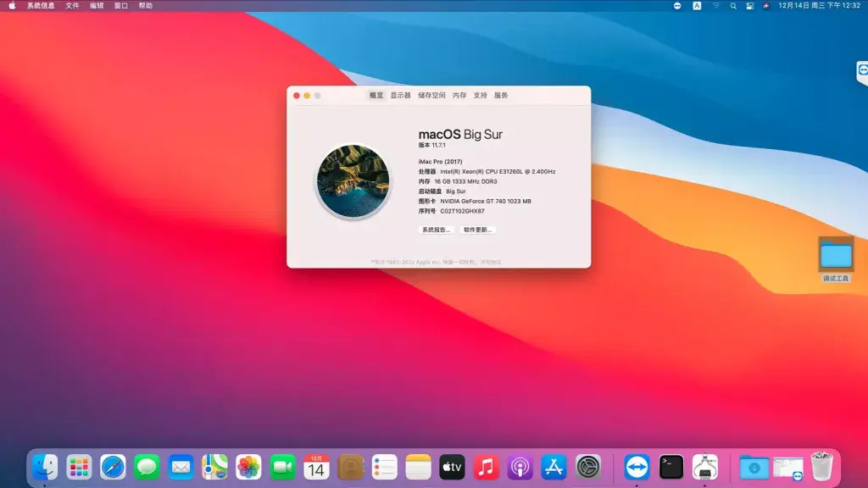The height and width of the screenshot is (488, 868).
Task: Click TeamViewer side panel tab at screen edge
Action: pos(862,72)
